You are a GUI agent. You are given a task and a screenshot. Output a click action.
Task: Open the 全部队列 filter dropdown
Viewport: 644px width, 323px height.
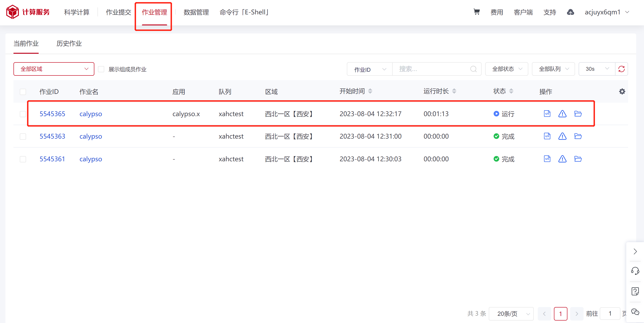pos(553,69)
